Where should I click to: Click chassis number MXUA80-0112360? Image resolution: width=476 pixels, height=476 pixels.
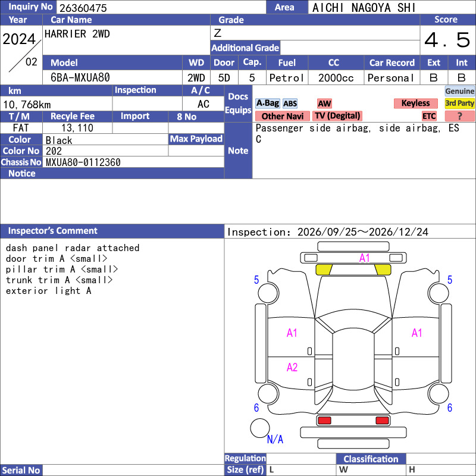click(x=83, y=162)
